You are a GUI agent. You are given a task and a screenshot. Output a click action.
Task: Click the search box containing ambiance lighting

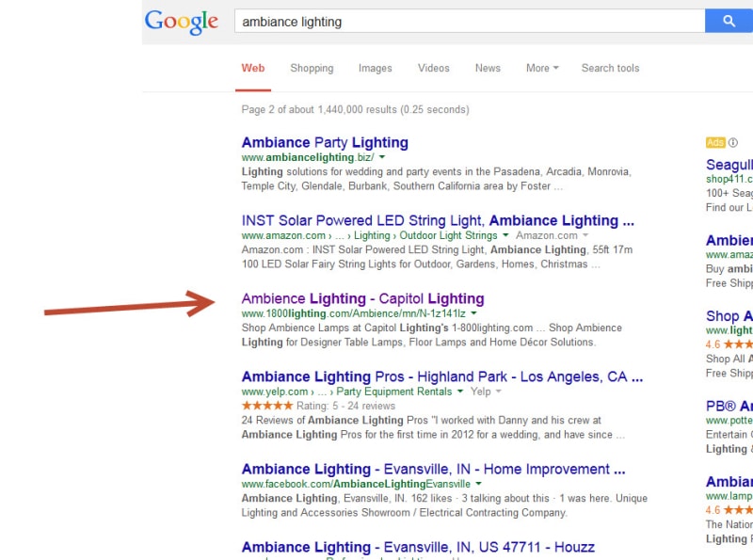(x=470, y=21)
